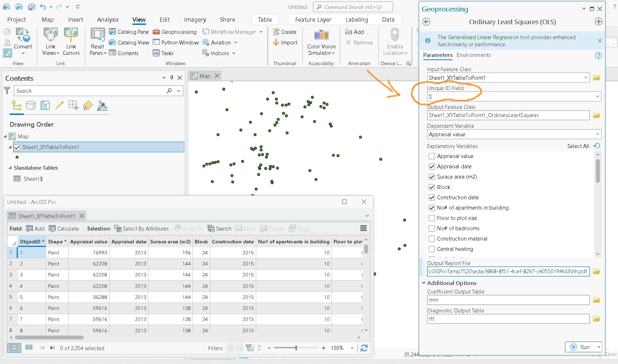The width and height of the screenshot is (618, 364).
Task: Refresh the attribute table
Action: (364, 348)
